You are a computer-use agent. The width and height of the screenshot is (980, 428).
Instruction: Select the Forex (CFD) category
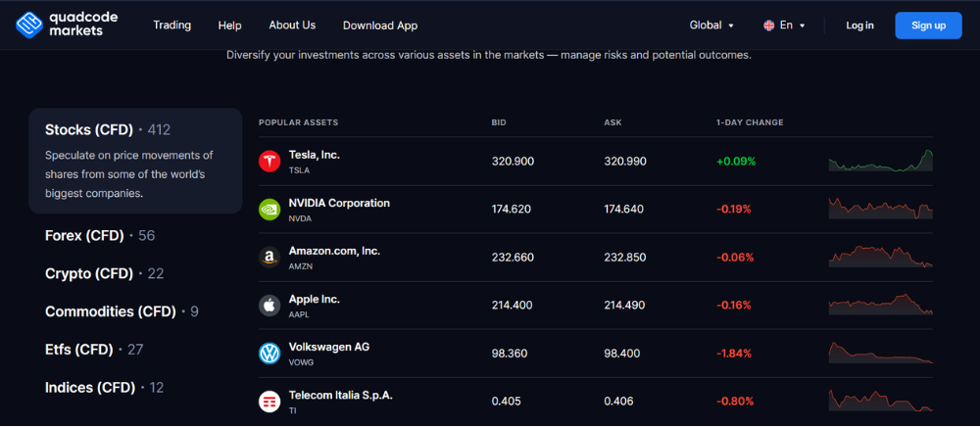pos(84,236)
